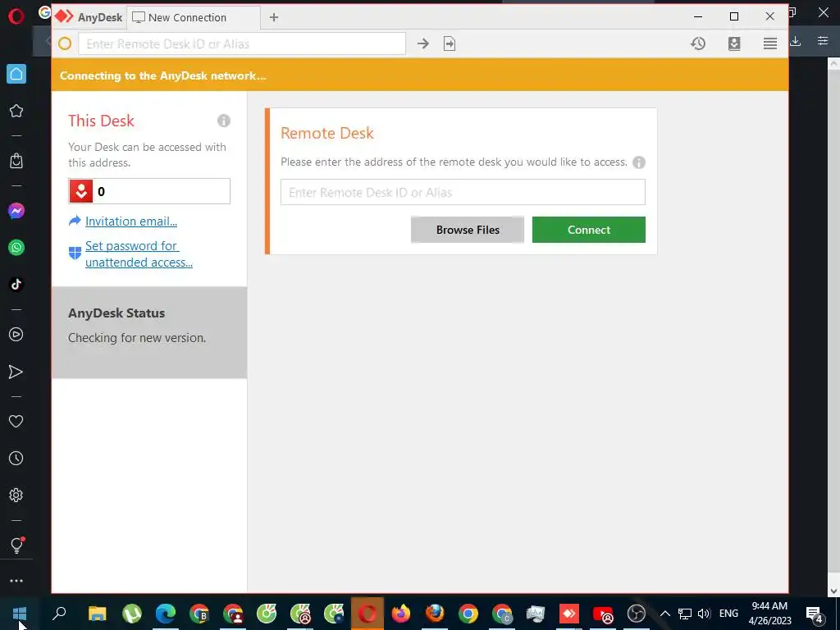840x630 pixels.
Task: Click the Remote Desk address input field
Action: (x=463, y=192)
